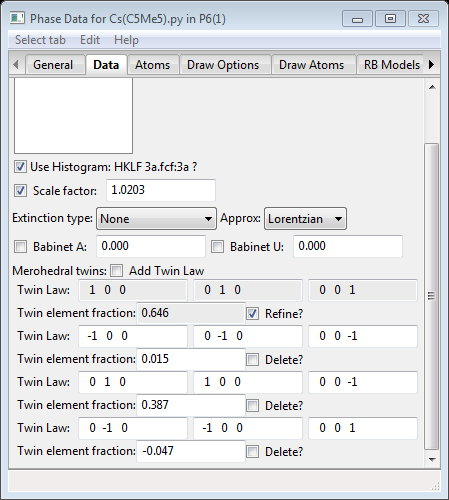Click the tab scroll right arrow

431,64
